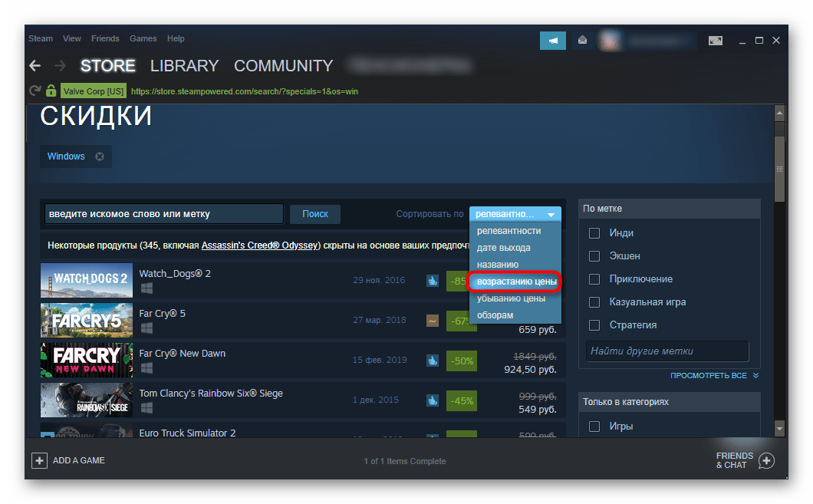Open the Friends menu
Screen dimensions: 813x504
tap(105, 38)
